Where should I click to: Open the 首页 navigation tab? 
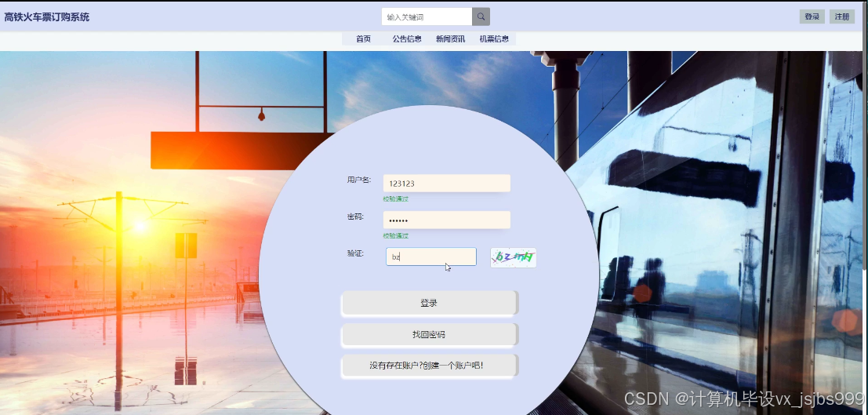click(363, 38)
